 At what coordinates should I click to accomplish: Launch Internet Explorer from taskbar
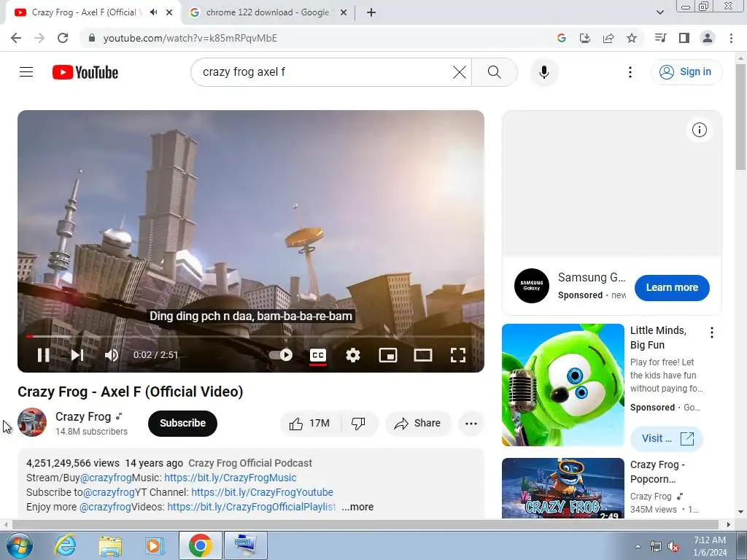pyautogui.click(x=65, y=545)
